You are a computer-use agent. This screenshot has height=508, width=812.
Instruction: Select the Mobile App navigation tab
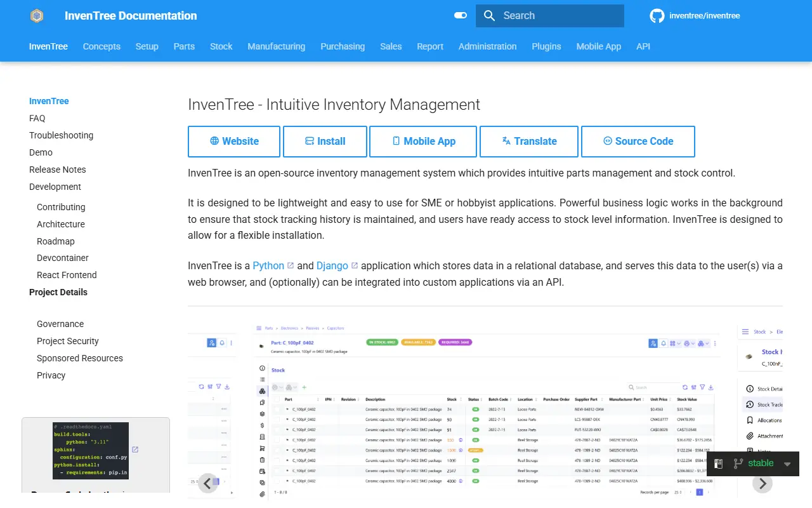point(599,46)
